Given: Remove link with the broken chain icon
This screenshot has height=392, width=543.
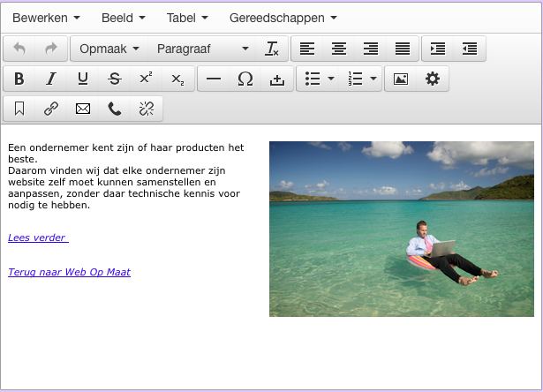Looking at the screenshot, I should click(147, 109).
